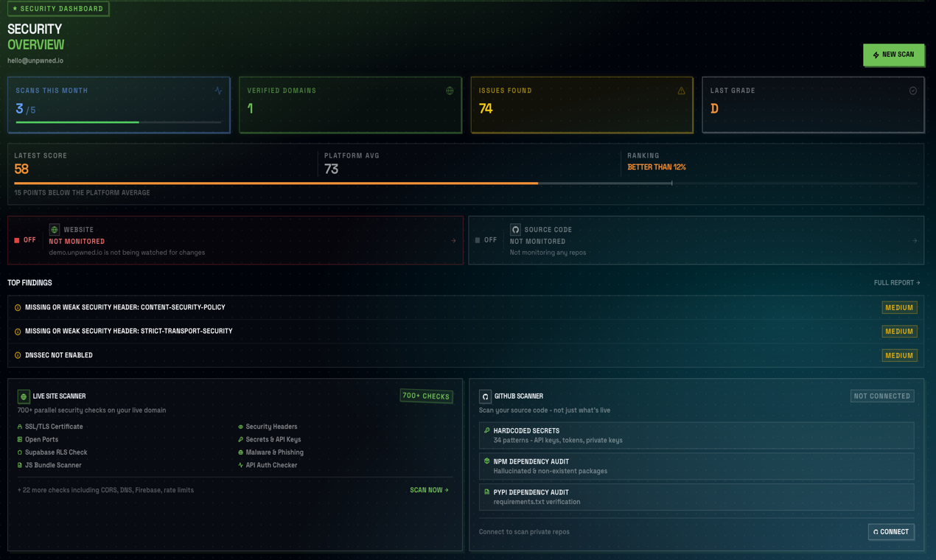Image resolution: width=936 pixels, height=560 pixels.
Task: Click the scans this month progress bar
Action: [x=119, y=122]
